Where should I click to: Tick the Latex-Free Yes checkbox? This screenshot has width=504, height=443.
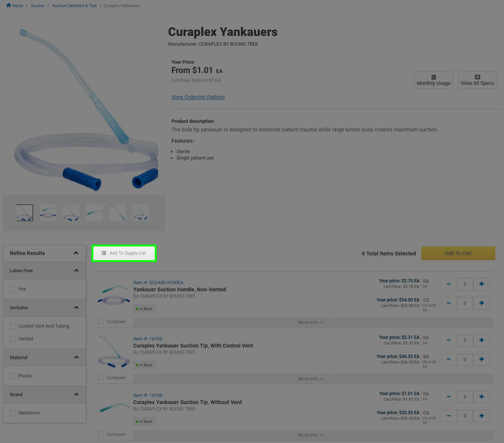coord(13,289)
